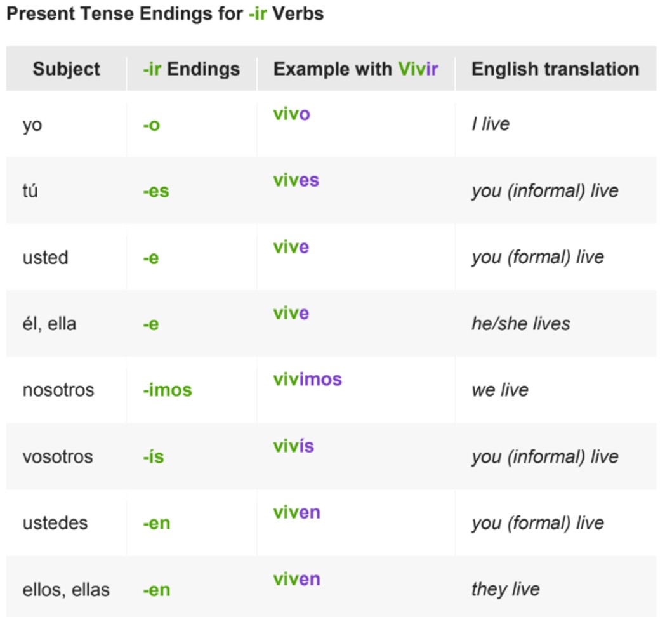Click the '-es' ending
The height and width of the screenshot is (617, 672).
pos(155,191)
